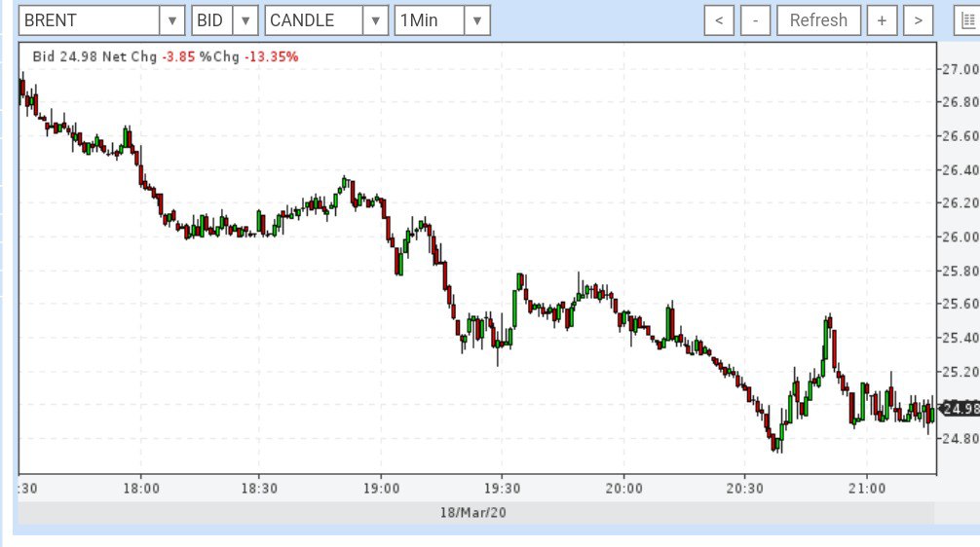Viewport: 980px width, 547px height.
Task: Click the Refresh button
Action: coord(818,20)
